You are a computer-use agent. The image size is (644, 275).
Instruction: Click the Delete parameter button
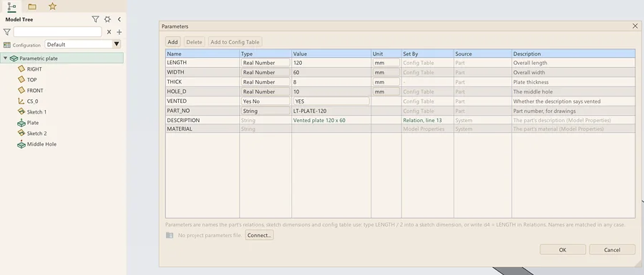194,42
